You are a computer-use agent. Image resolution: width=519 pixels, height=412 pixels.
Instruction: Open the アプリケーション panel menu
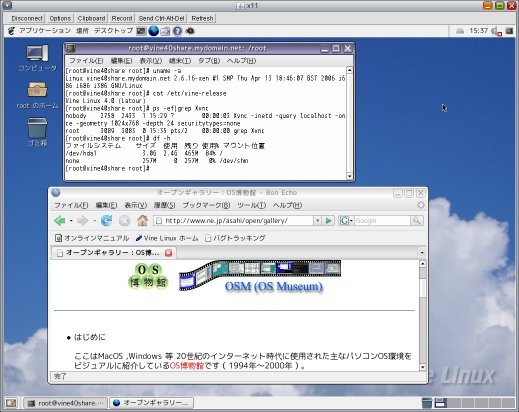pos(45,31)
